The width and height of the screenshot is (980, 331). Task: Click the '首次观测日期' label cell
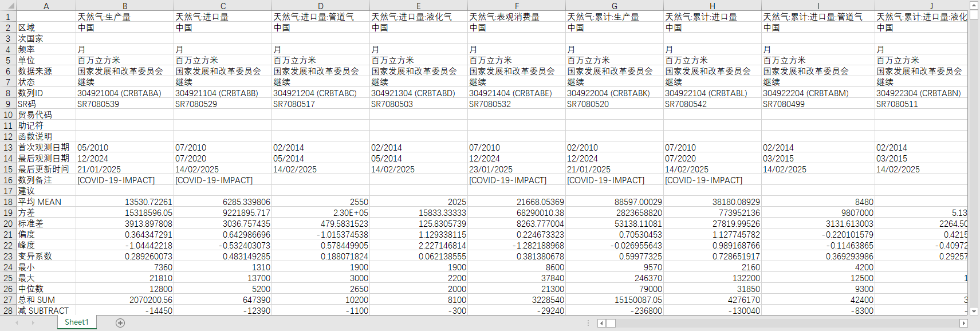46,147
